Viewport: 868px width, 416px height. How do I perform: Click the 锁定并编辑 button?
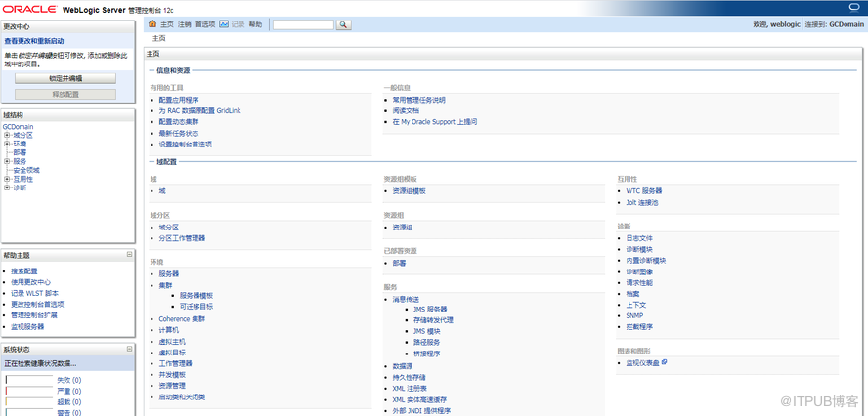(x=65, y=78)
